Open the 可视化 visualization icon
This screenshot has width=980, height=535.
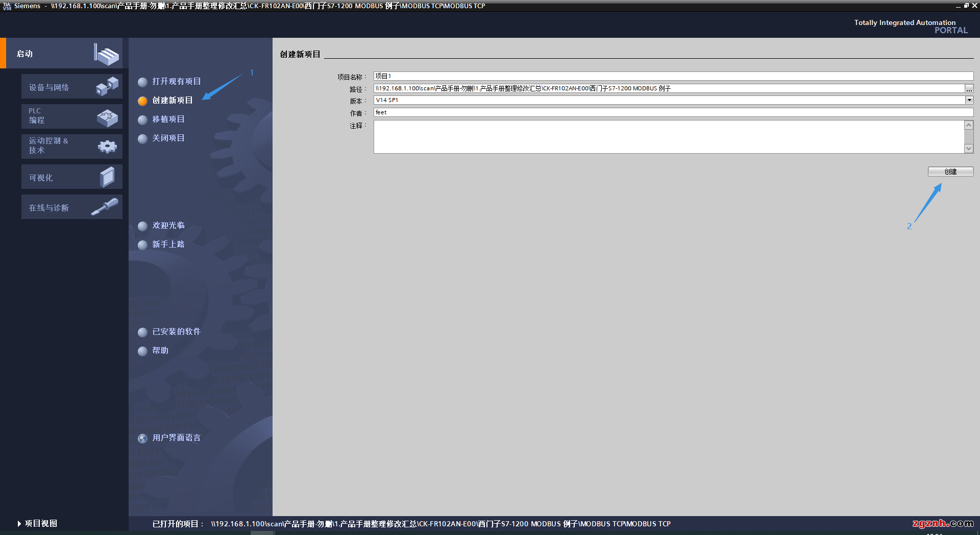tap(107, 177)
